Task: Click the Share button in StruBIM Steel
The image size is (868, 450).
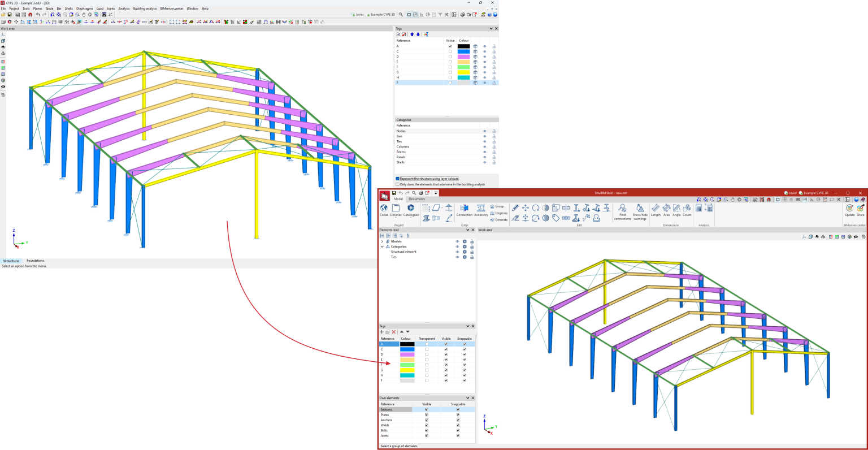Action: [861, 210]
